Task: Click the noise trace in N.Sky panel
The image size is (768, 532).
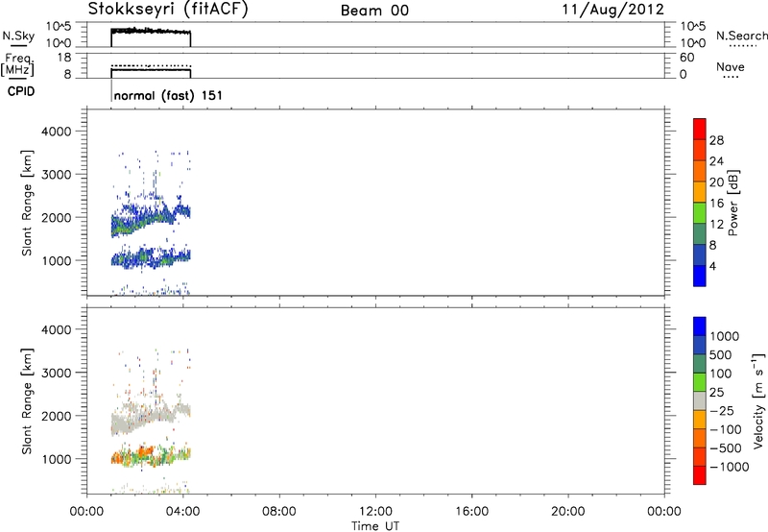Action: tap(151, 31)
